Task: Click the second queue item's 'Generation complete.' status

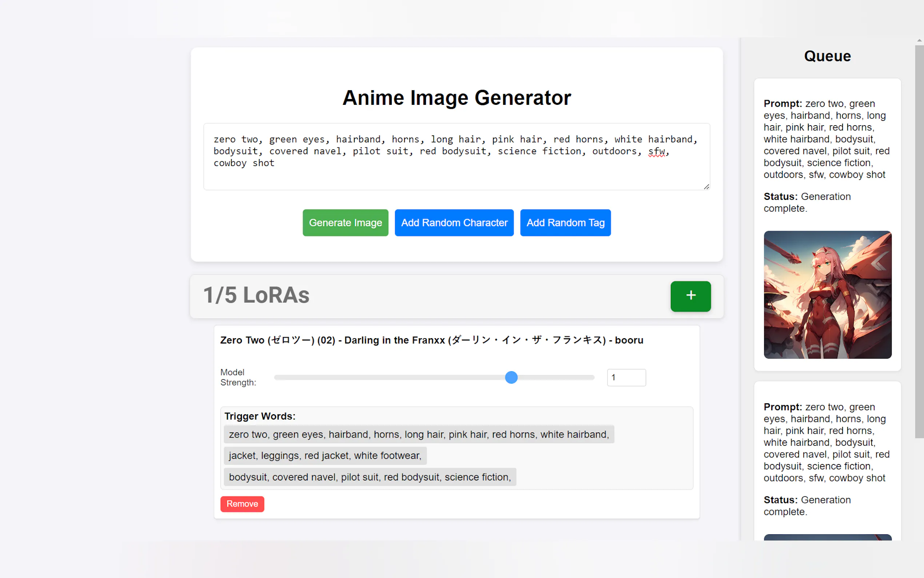Action: point(807,505)
